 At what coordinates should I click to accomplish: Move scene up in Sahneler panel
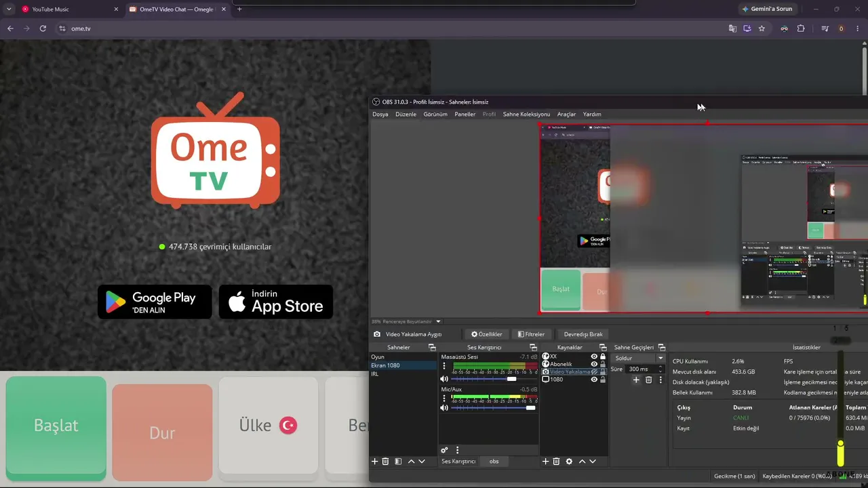[410, 462]
